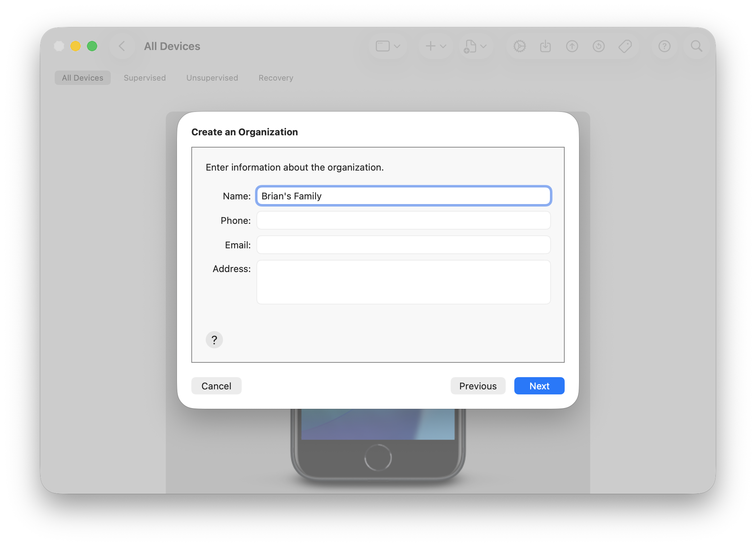Click the Update download icon
Viewport: 756px width, 547px height.
(546, 46)
